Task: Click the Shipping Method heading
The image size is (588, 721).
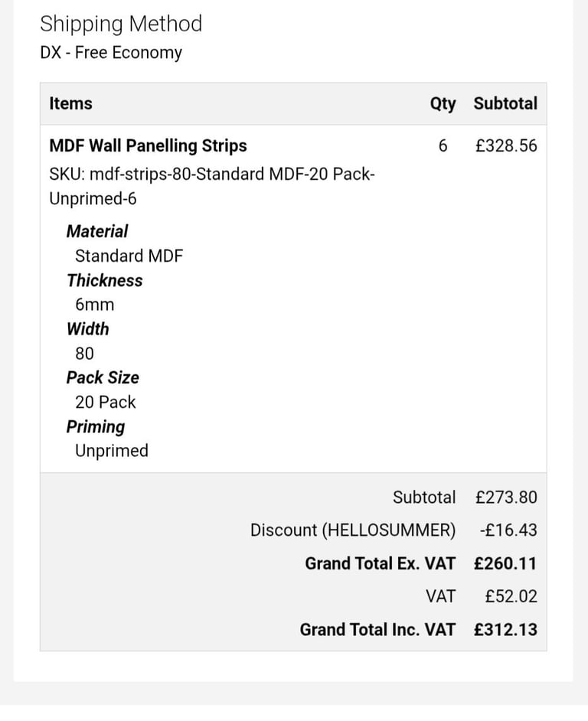Action: coord(121,24)
